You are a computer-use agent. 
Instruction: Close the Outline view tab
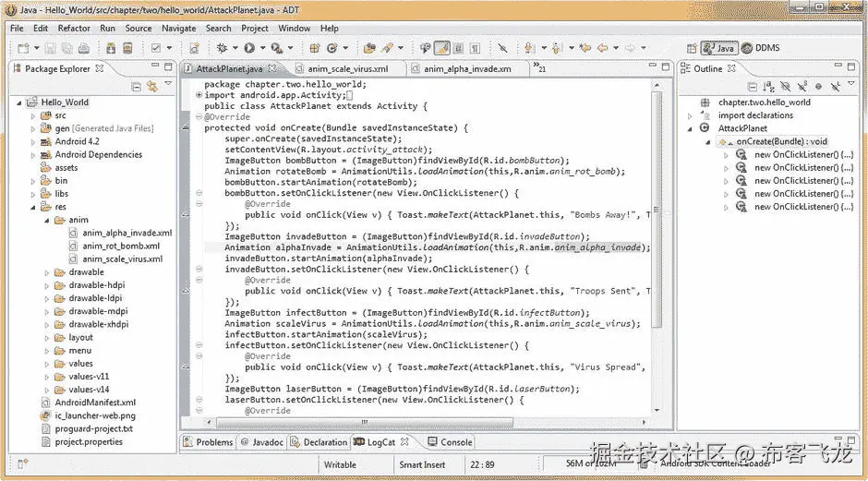click(x=731, y=68)
